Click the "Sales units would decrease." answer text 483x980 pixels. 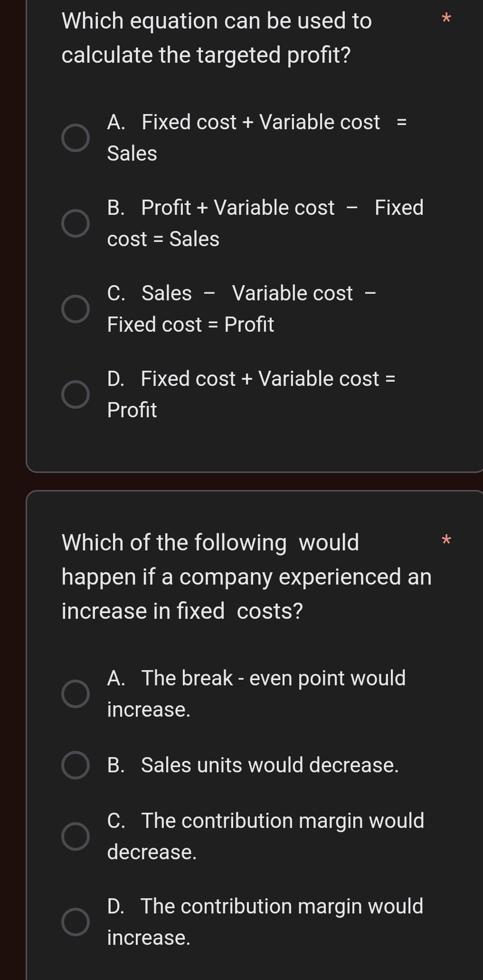click(253, 765)
